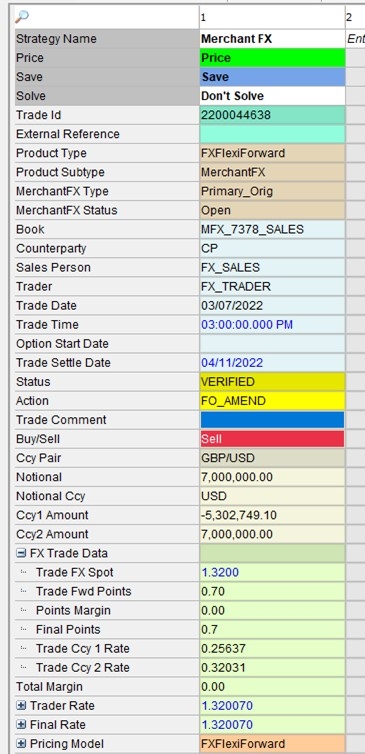The height and width of the screenshot is (754, 365).
Task: Expand the Final Rate row
Action: click(x=21, y=725)
